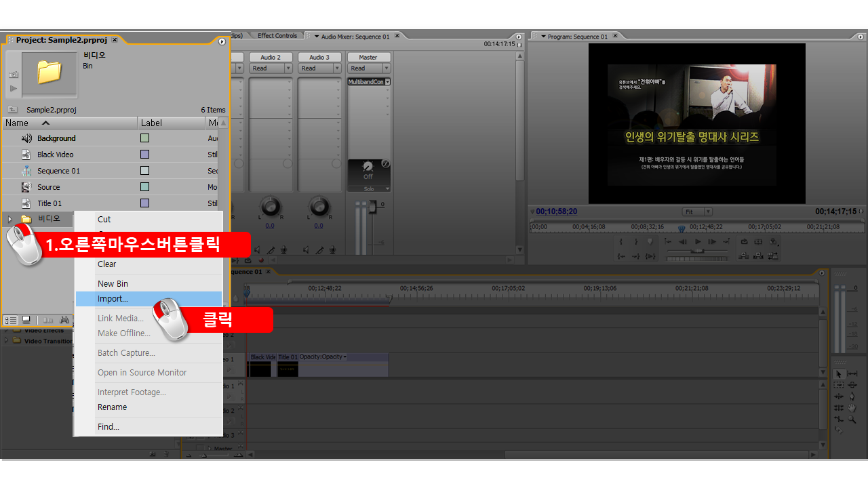Expand the Video Transitions folder
Image resolution: width=868 pixels, height=488 pixels.
[7, 340]
